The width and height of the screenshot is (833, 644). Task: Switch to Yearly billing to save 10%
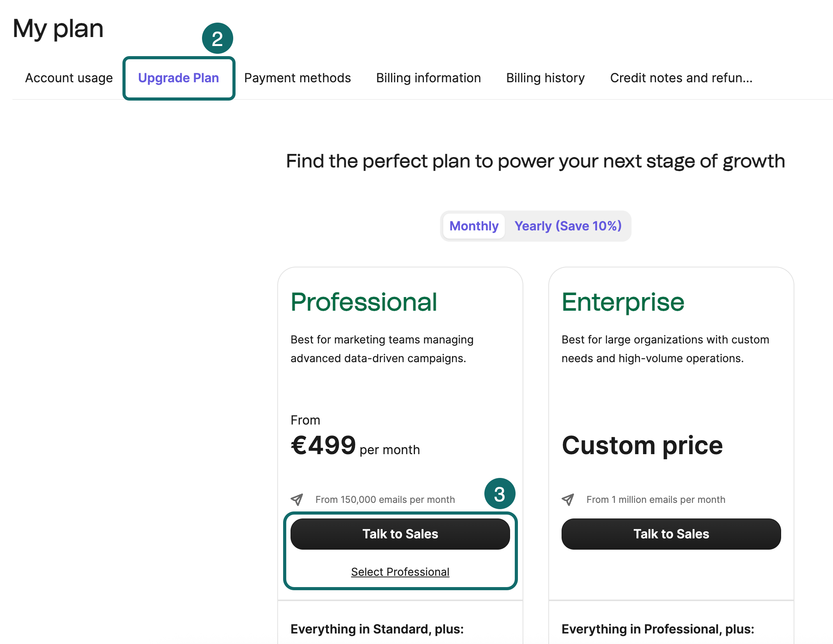568,226
